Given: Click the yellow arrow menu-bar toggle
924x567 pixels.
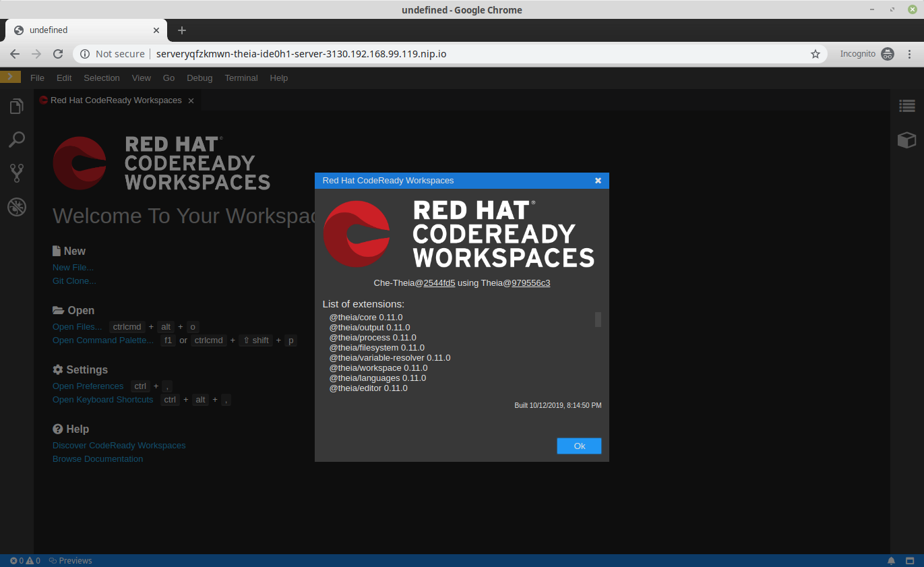Looking at the screenshot, I should (x=10, y=77).
